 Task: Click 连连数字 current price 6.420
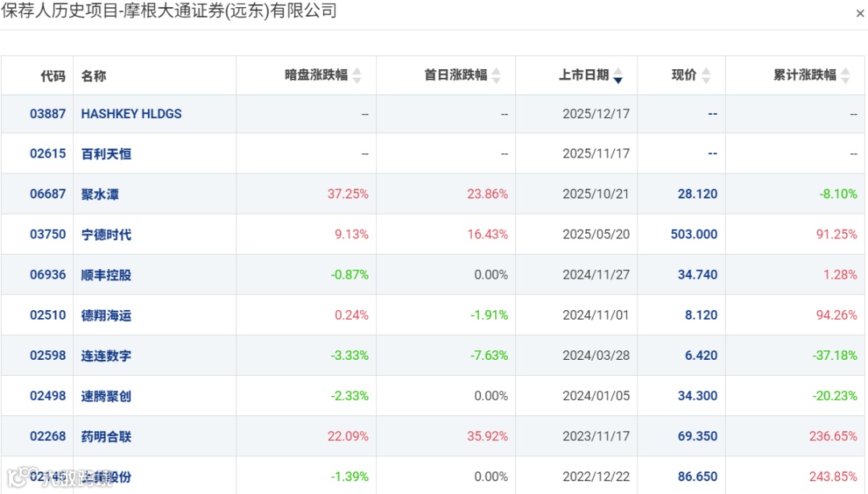point(702,356)
